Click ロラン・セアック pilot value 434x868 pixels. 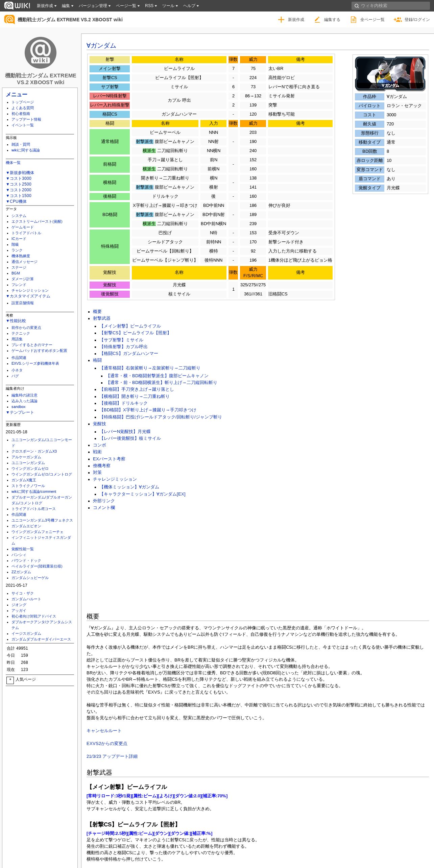pyautogui.click(x=404, y=106)
